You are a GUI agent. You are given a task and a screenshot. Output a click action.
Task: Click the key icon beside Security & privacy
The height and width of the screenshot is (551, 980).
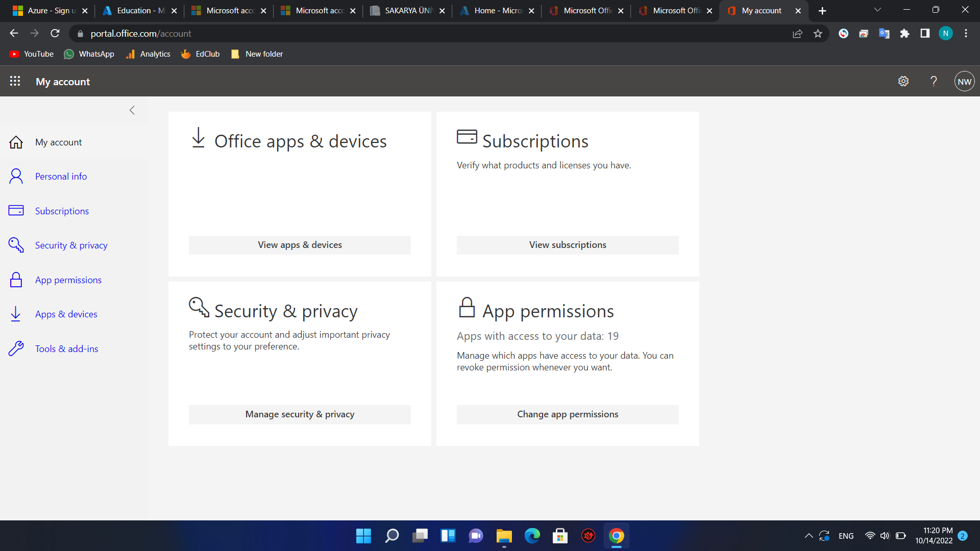tap(16, 245)
